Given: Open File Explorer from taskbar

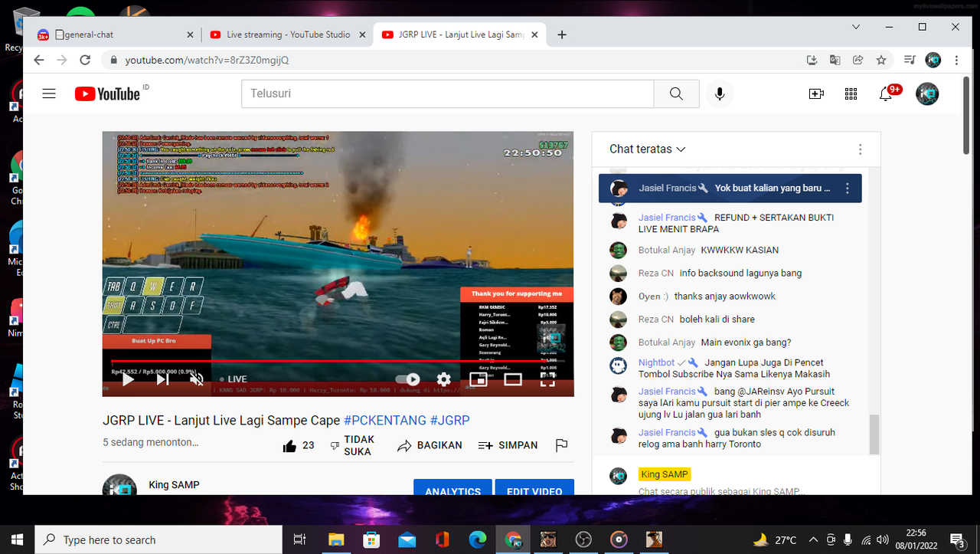Looking at the screenshot, I should pyautogui.click(x=335, y=539).
